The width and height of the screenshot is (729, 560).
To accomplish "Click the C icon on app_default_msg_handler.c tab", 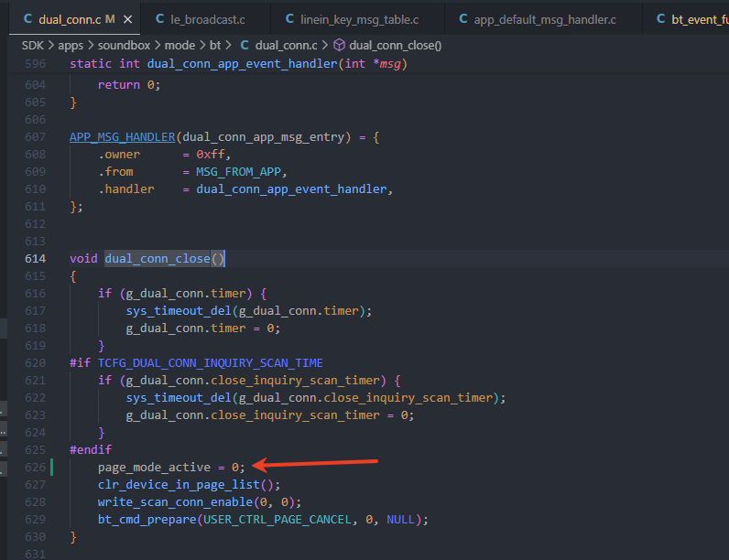I will point(463,19).
